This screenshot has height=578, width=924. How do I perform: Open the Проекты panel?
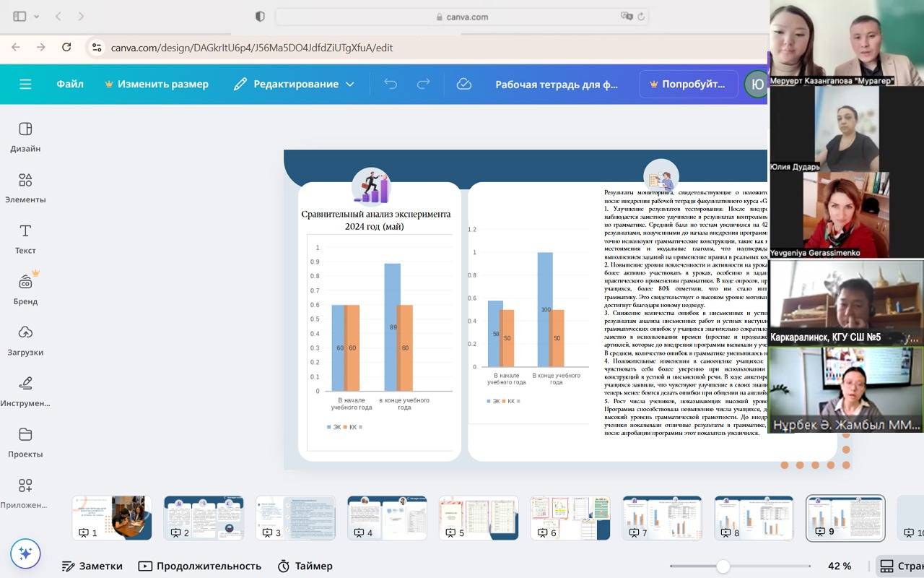coord(25,442)
